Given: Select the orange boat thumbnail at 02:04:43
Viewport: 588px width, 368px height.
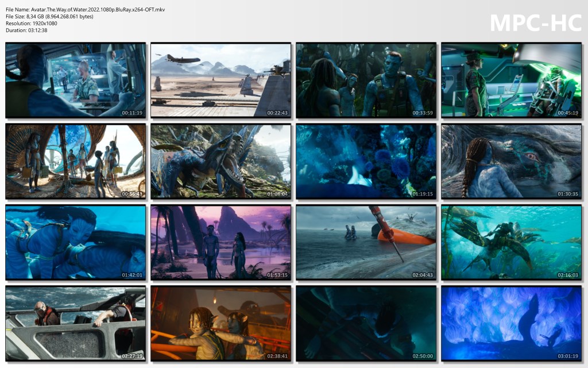Looking at the screenshot, I should point(366,243).
